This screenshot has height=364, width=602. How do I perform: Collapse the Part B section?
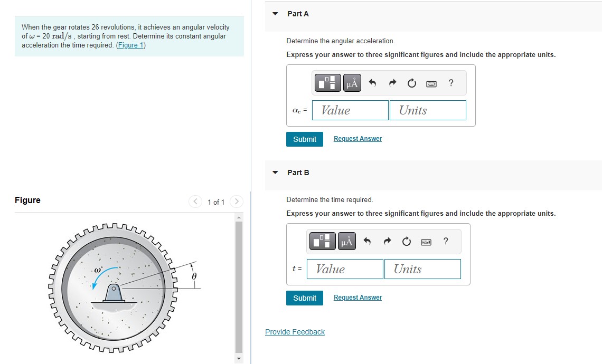(275, 172)
